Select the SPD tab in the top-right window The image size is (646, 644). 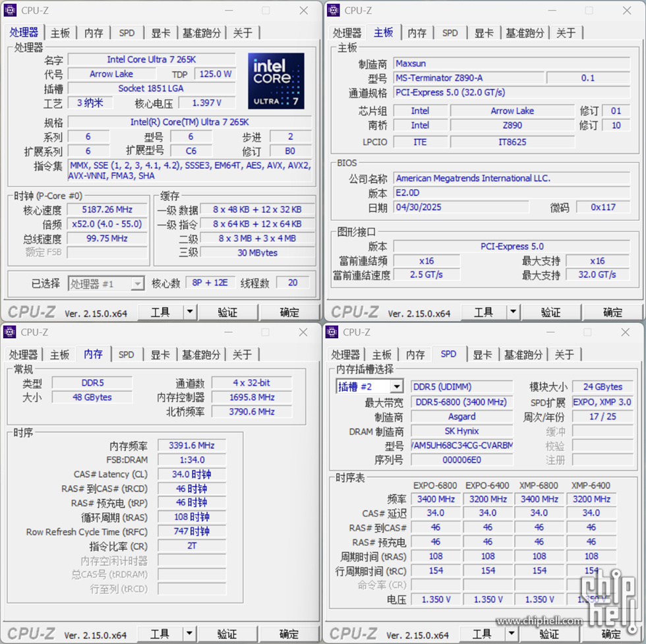click(450, 33)
